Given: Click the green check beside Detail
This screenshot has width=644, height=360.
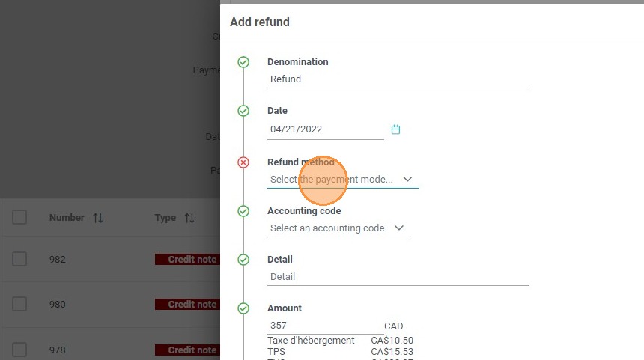Looking at the screenshot, I should pos(243,260).
